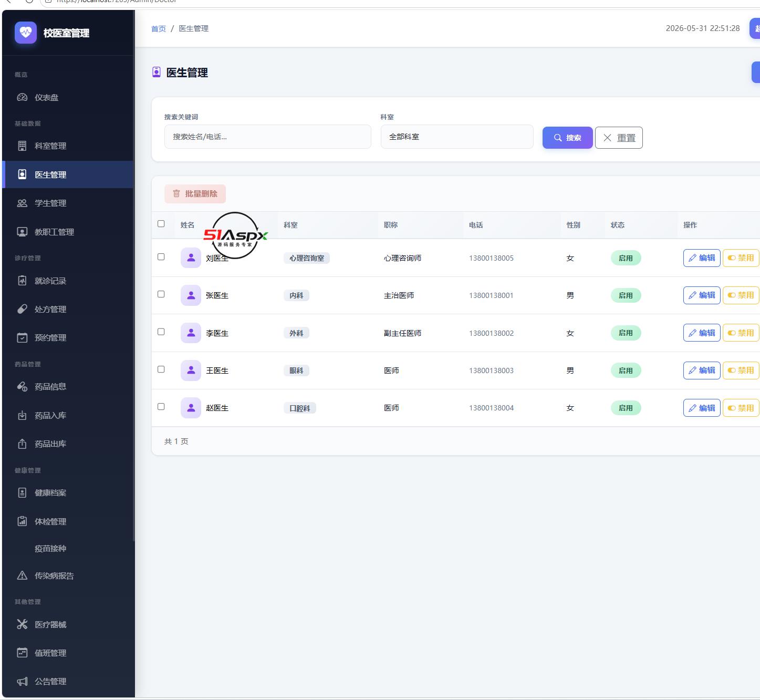760x700 pixels.
Task: Click 张医生's avatar icon
Action: 191,295
